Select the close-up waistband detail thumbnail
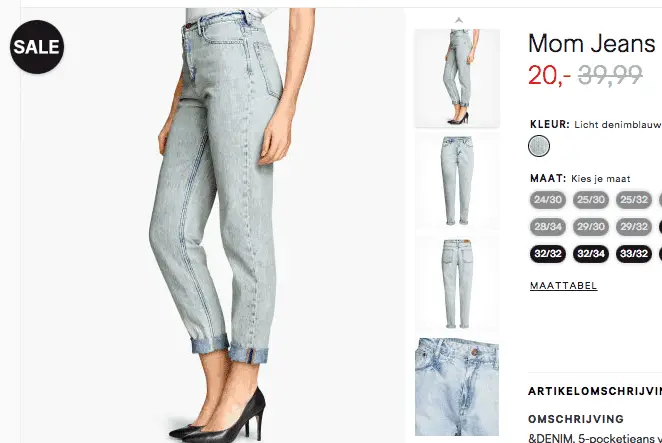 (x=457, y=387)
